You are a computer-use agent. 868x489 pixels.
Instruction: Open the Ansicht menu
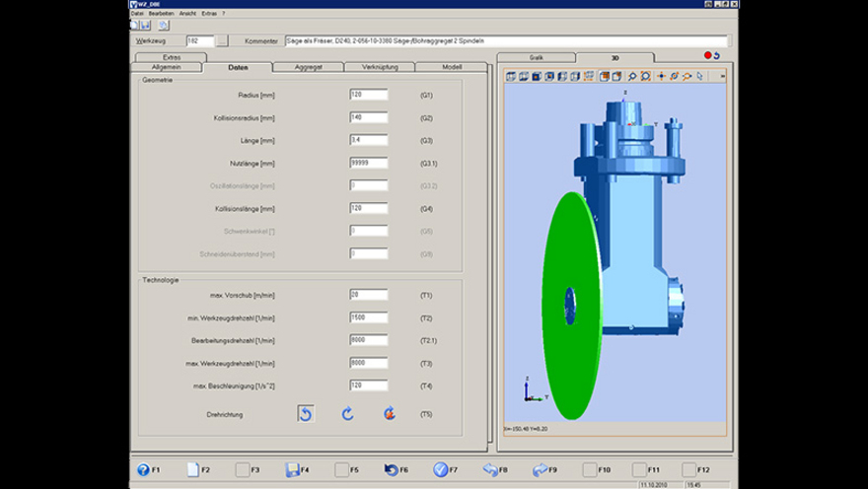click(x=187, y=13)
